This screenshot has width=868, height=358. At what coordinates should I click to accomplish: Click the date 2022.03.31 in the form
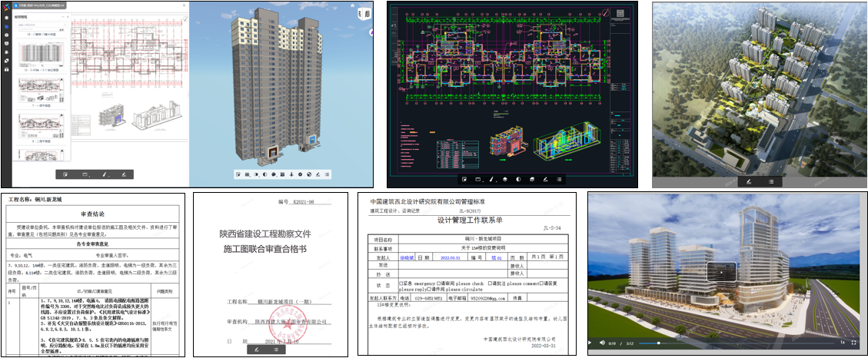pyautogui.click(x=452, y=258)
